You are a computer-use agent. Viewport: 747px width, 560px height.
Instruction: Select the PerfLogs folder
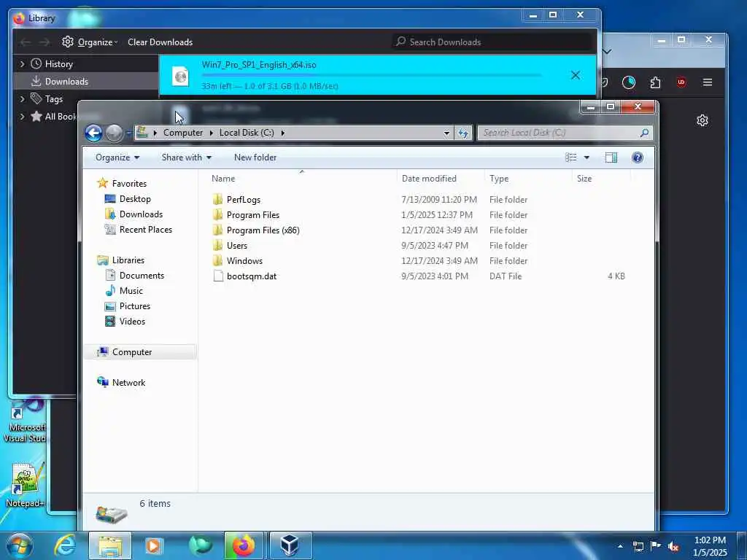pyautogui.click(x=244, y=200)
